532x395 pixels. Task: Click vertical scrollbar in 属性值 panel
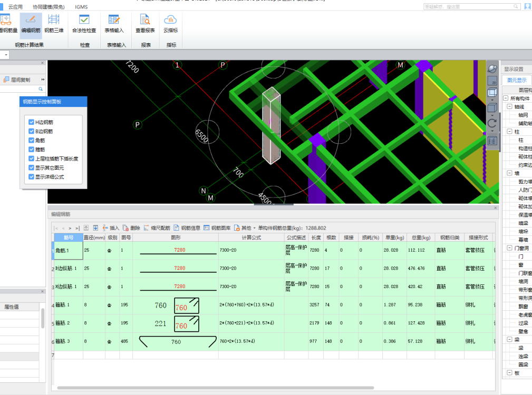pyautogui.click(x=43, y=318)
